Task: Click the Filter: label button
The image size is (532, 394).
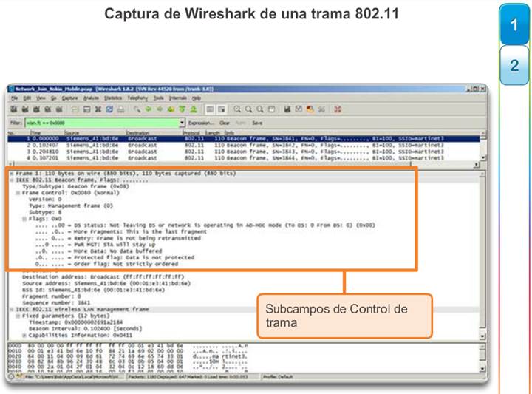Action: 16,123
